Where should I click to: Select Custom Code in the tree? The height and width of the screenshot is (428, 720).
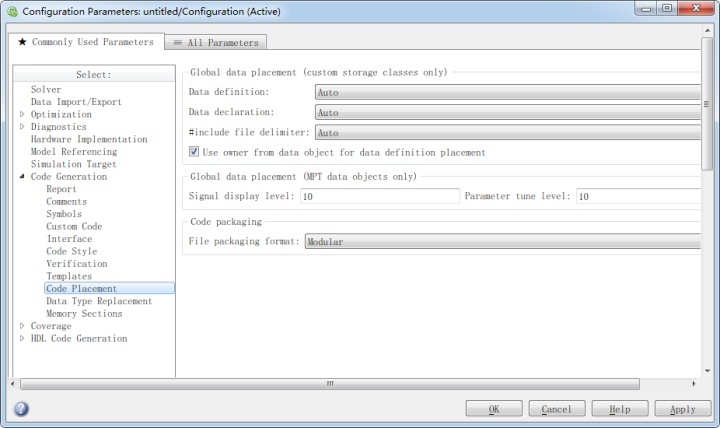point(74,226)
